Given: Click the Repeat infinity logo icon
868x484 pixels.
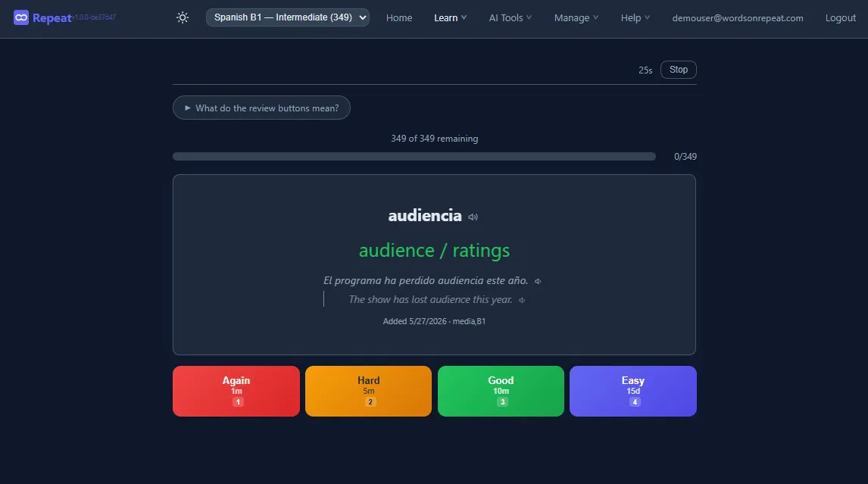Looking at the screenshot, I should [21, 17].
